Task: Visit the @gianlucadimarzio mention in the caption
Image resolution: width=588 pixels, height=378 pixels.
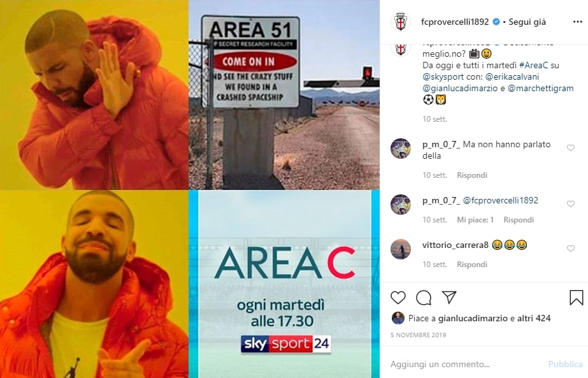Action: (460, 89)
